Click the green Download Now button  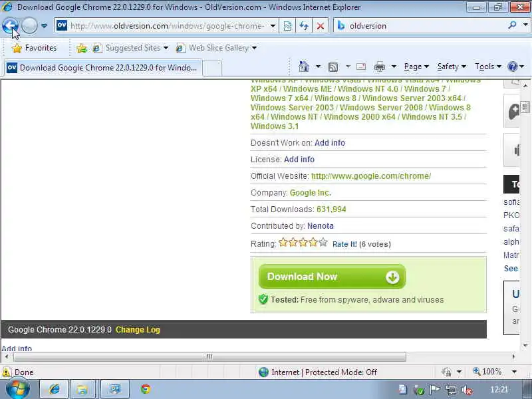pos(332,277)
